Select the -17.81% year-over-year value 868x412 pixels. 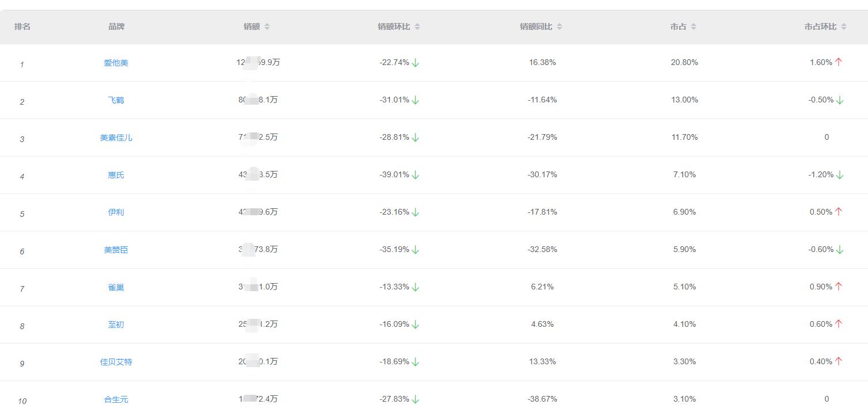[542, 212]
